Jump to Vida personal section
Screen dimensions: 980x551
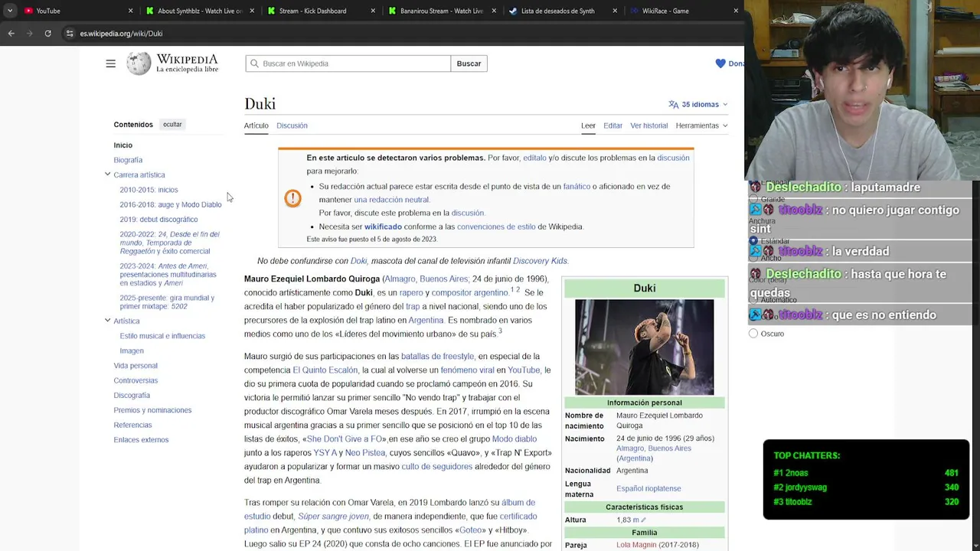coord(136,366)
